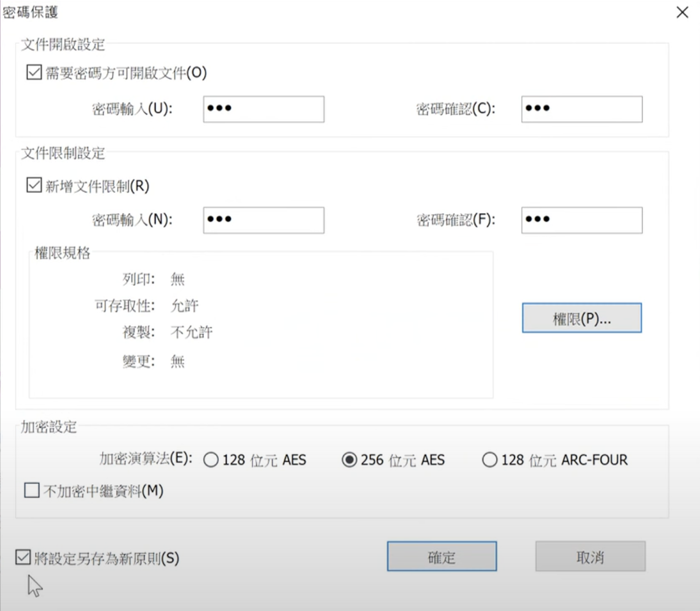Click the 密碼輸入(U) password field
Image resolution: width=700 pixels, height=611 pixels.
[263, 109]
